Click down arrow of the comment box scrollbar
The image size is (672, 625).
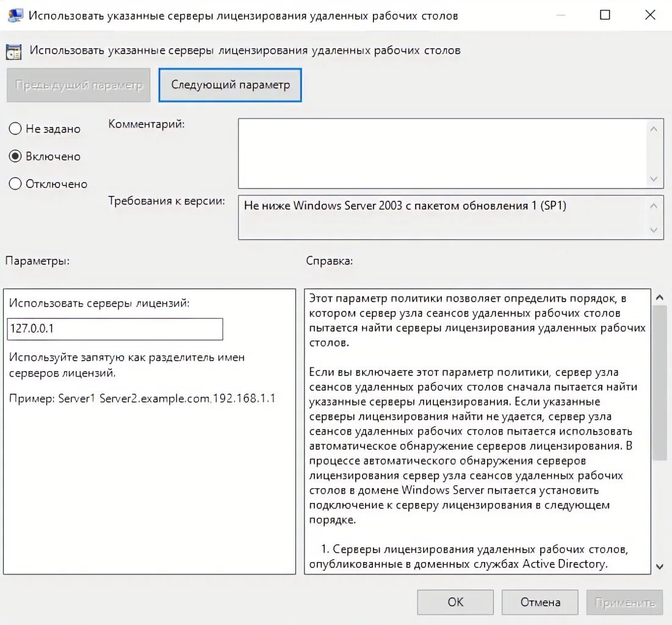coord(654,179)
